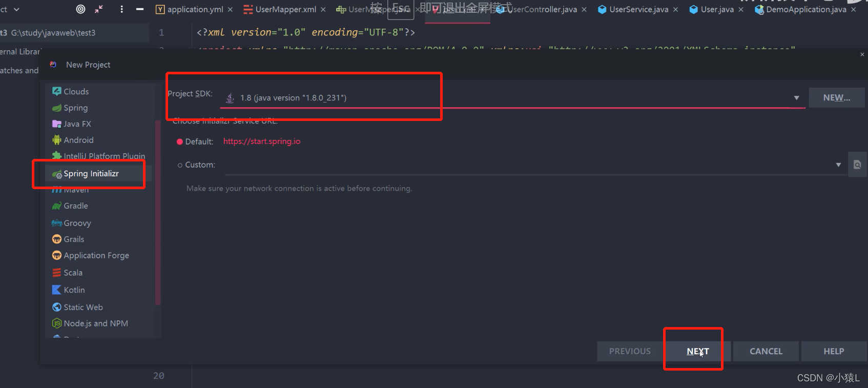Open the Project view dropdown chevron
Image resolution: width=868 pixels, height=388 pixels.
(x=16, y=9)
